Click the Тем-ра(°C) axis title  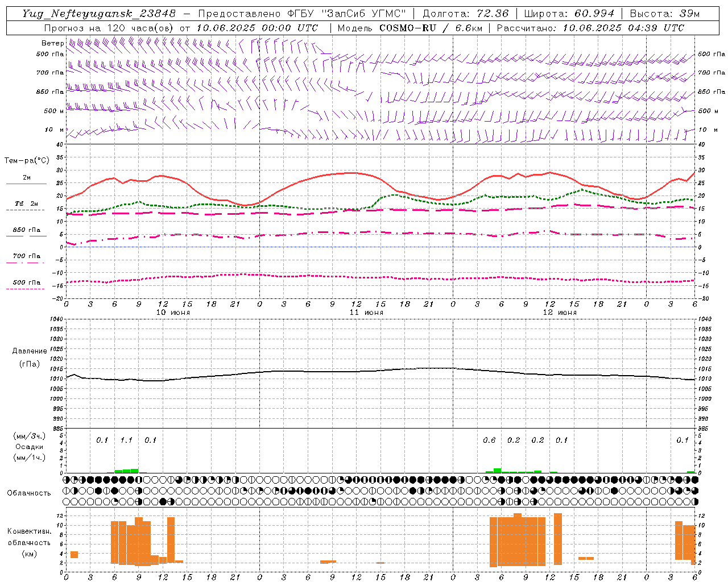point(27,161)
